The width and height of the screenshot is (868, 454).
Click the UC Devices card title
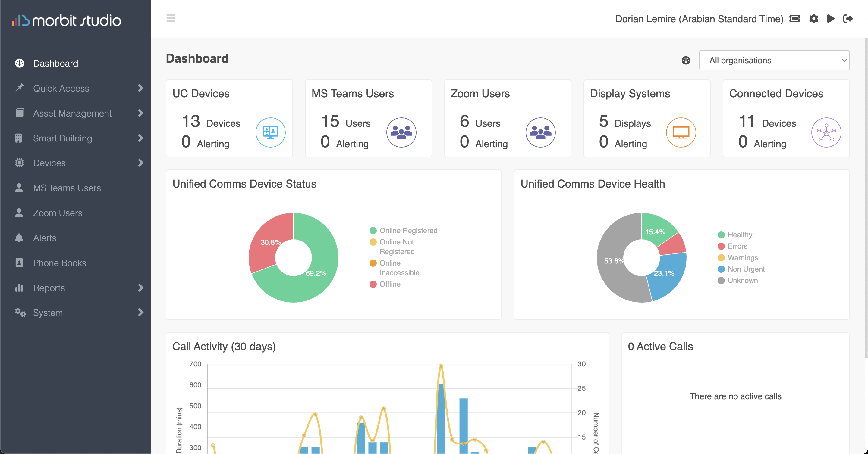click(201, 94)
